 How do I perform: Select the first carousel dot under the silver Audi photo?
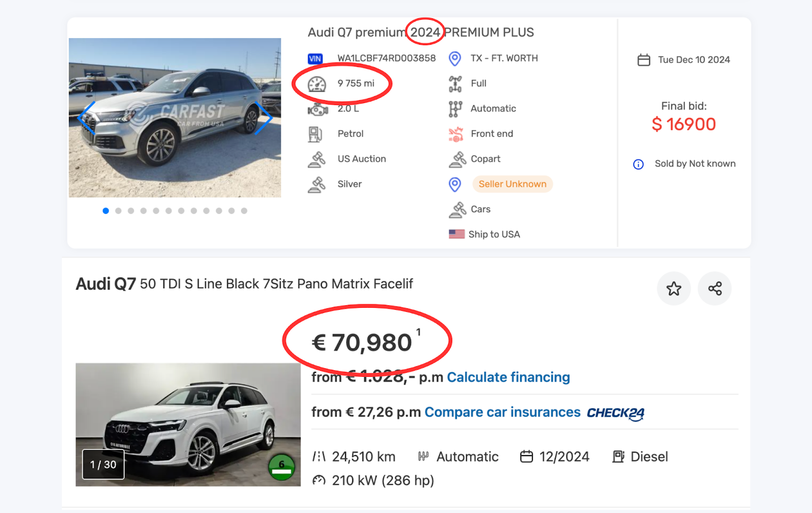click(x=106, y=211)
